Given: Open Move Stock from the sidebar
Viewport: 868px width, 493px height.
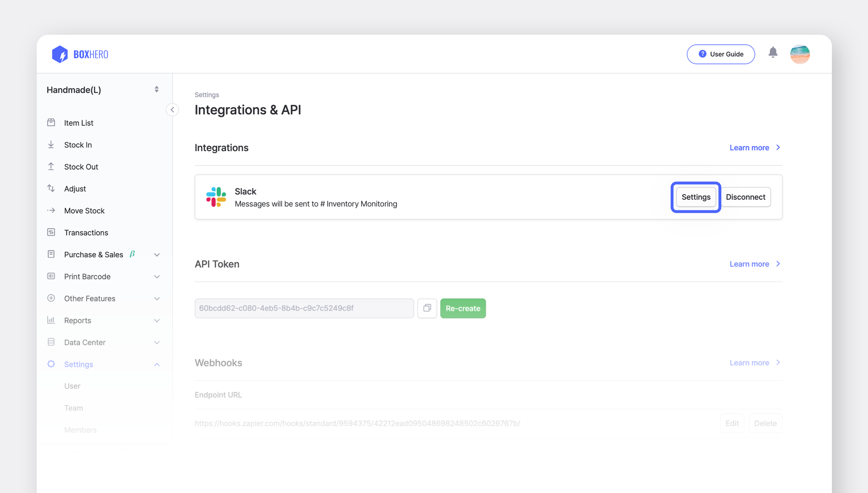Looking at the screenshot, I should [x=85, y=211].
